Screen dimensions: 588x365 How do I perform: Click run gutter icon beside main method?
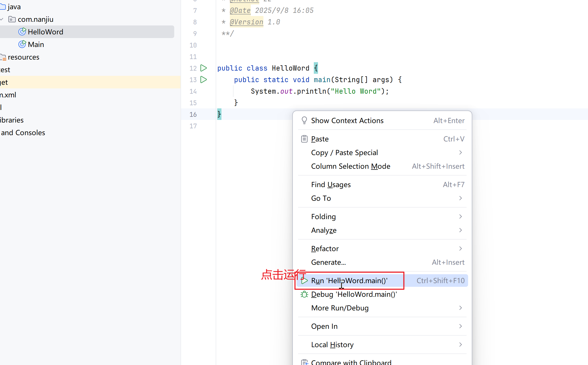(x=204, y=80)
